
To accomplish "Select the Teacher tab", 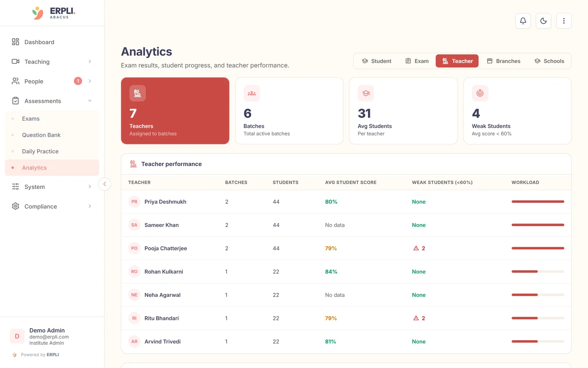I will click(457, 61).
